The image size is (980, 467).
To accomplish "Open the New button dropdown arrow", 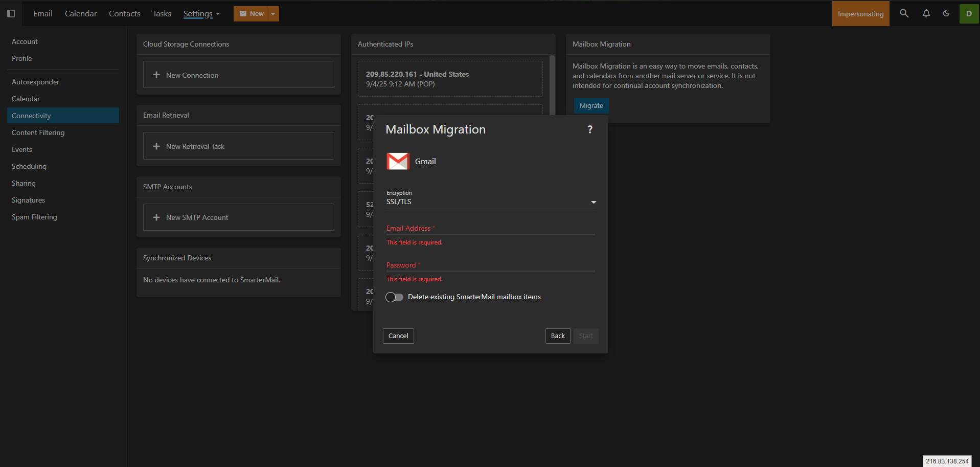I will [273, 14].
